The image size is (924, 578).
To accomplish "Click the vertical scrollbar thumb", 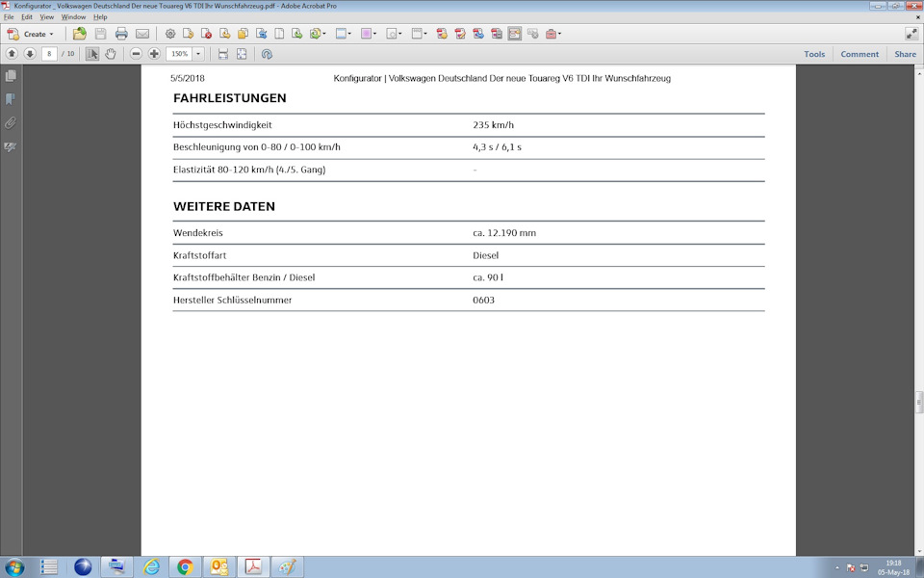I will click(x=918, y=403).
